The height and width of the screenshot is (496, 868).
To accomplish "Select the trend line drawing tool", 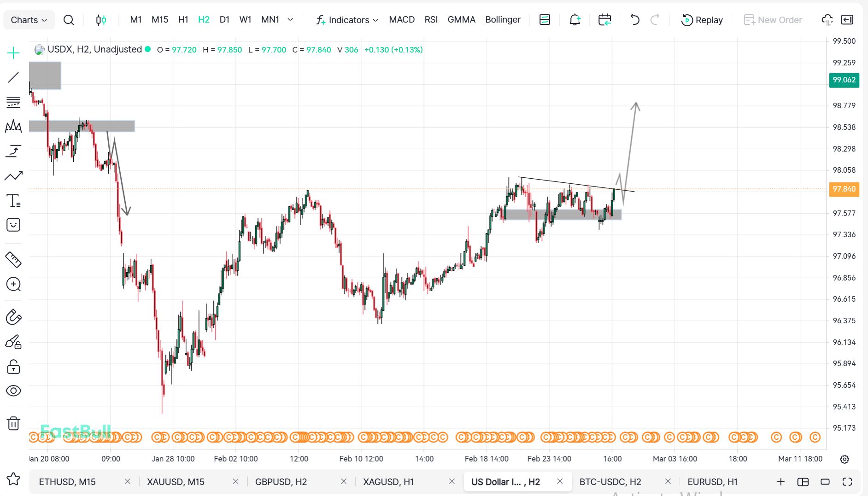I will tap(13, 77).
